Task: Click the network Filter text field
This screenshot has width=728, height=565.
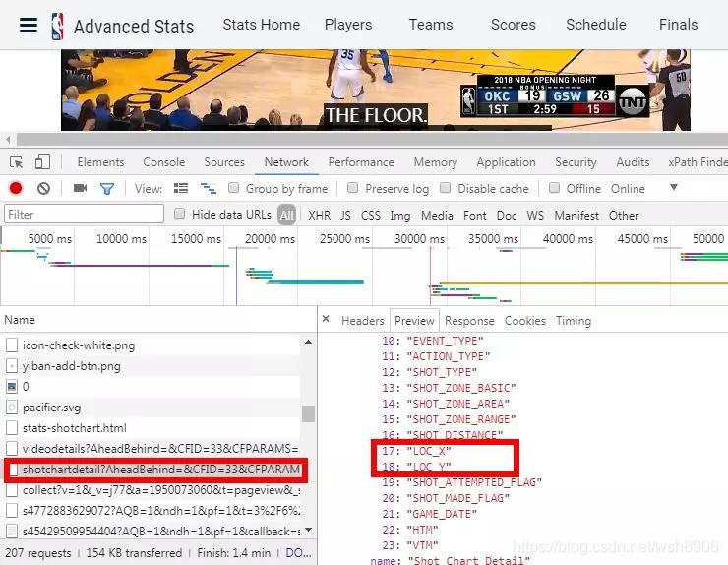Action: pyautogui.click(x=84, y=215)
